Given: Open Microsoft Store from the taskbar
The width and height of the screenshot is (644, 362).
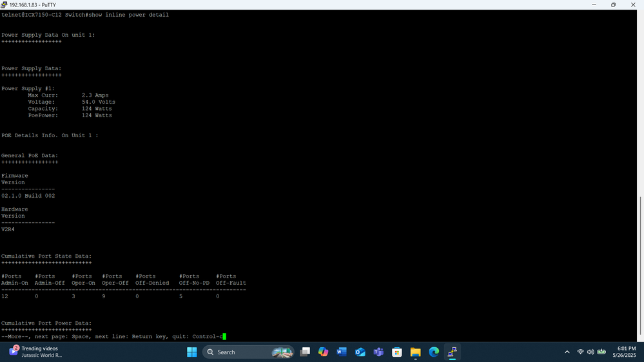Looking at the screenshot, I should click(396, 352).
